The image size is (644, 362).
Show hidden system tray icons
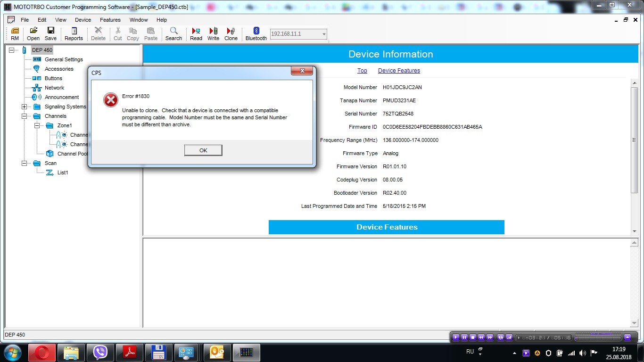coord(514,353)
